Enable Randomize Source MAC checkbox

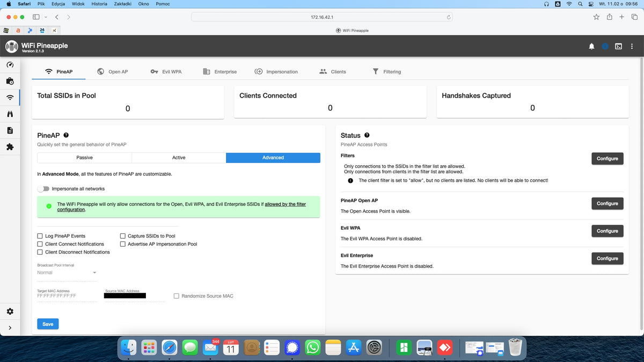click(177, 296)
